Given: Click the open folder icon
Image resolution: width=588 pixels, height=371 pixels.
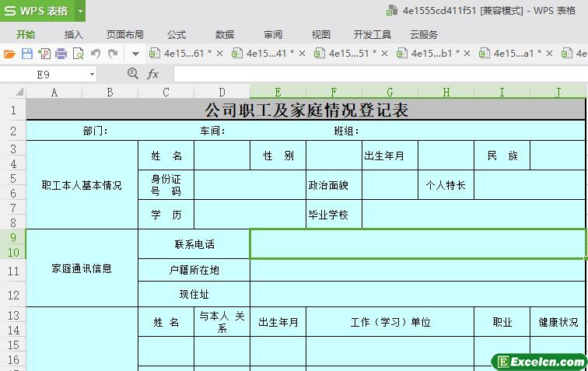Looking at the screenshot, I should coord(9,54).
